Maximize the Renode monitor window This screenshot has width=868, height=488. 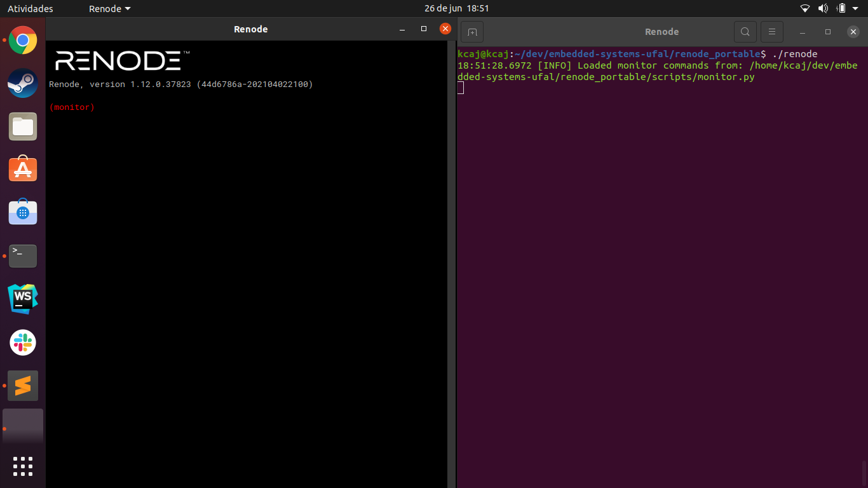[424, 29]
